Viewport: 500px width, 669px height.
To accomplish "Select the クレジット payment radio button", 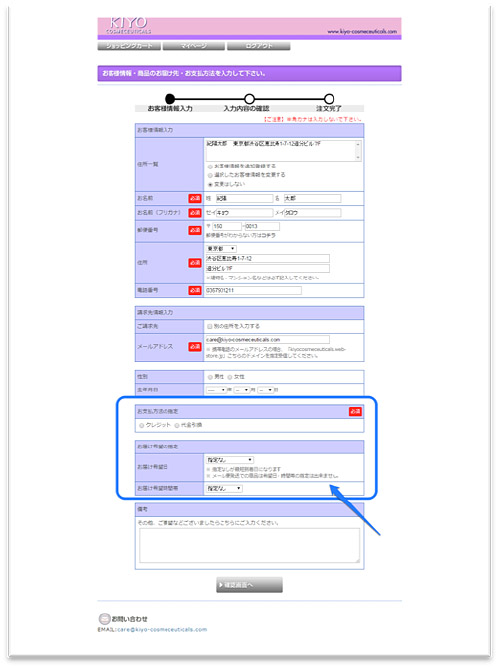I will coord(142,425).
